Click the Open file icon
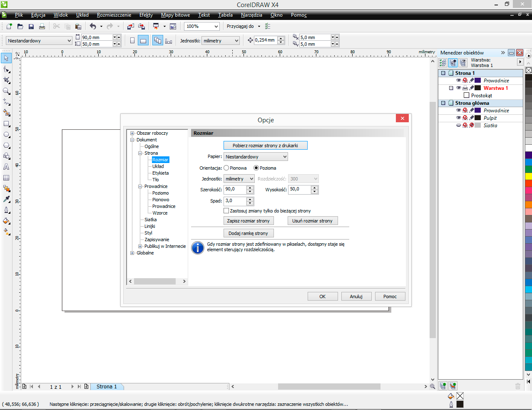This screenshot has height=410, width=532. point(20,26)
